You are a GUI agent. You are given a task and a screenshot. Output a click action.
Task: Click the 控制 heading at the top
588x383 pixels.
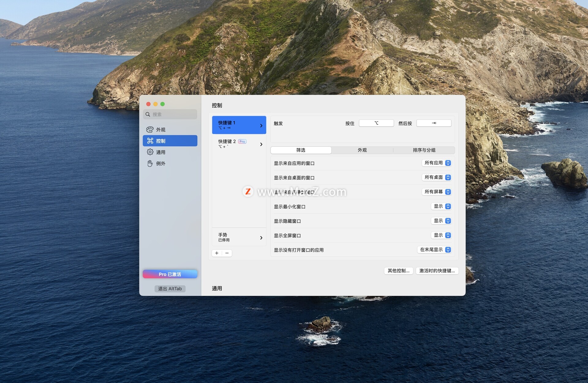click(x=217, y=105)
